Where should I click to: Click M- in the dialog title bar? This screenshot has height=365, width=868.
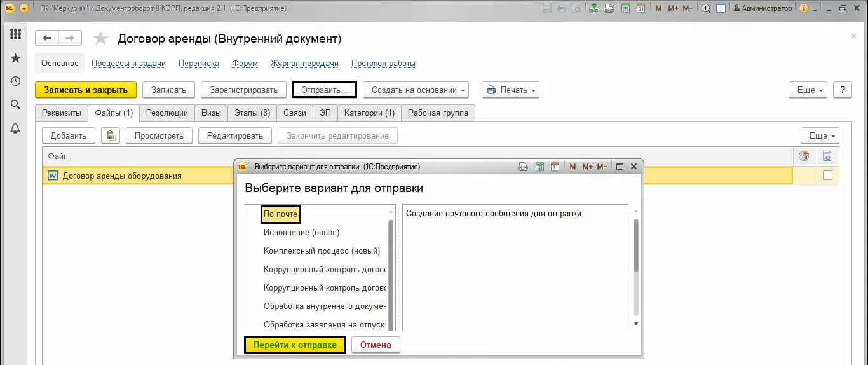pyautogui.click(x=602, y=167)
